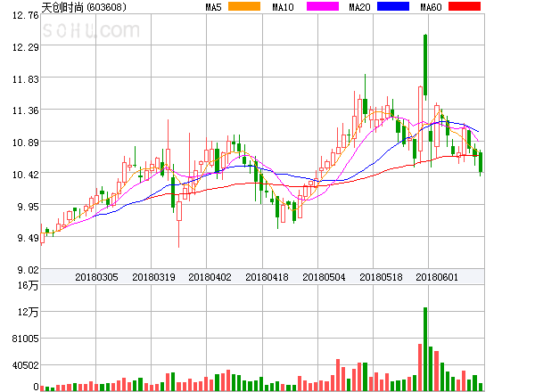Click the red MA60 legend swatch
The width and height of the screenshot is (535, 392).
465,6
